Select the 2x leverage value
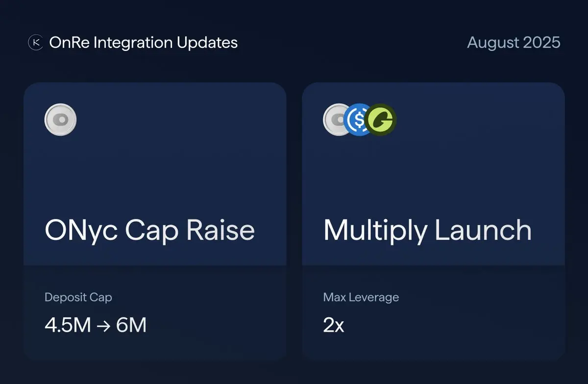Image resolution: width=588 pixels, height=384 pixels. tap(334, 326)
